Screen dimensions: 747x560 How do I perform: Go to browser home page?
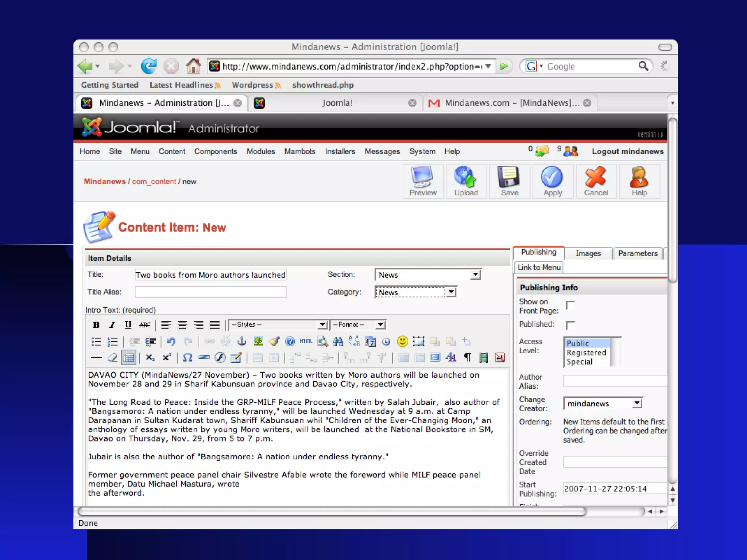193,66
